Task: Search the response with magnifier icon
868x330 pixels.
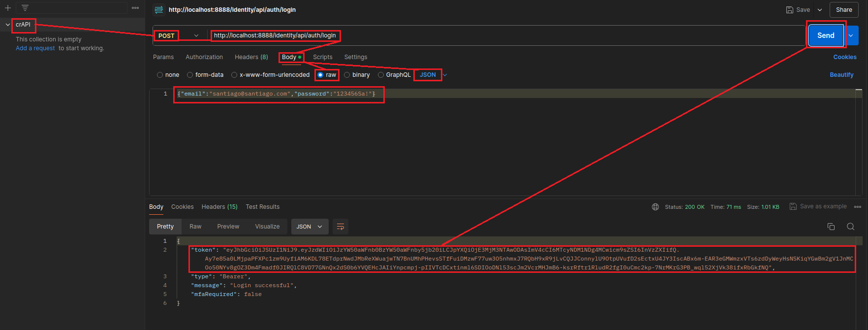Action: 850,227
